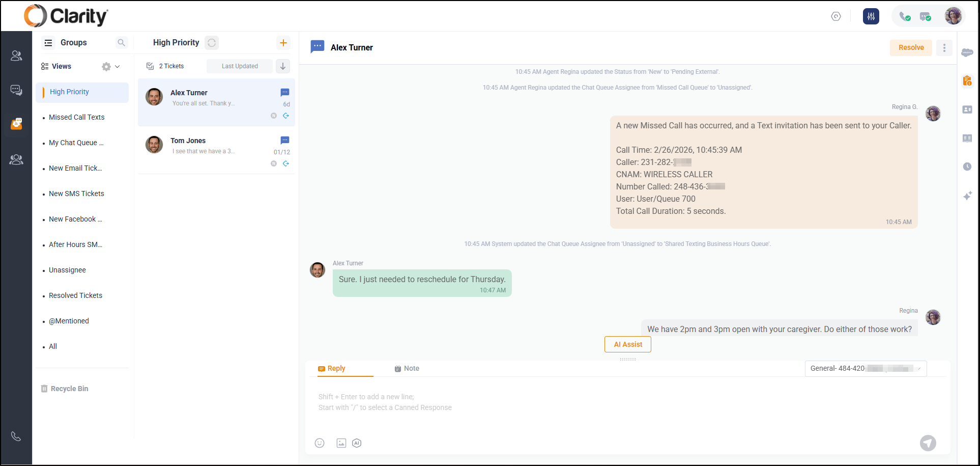Image resolution: width=980 pixels, height=466 pixels.
Task: Select the Missed Call Texts view
Action: point(76,117)
